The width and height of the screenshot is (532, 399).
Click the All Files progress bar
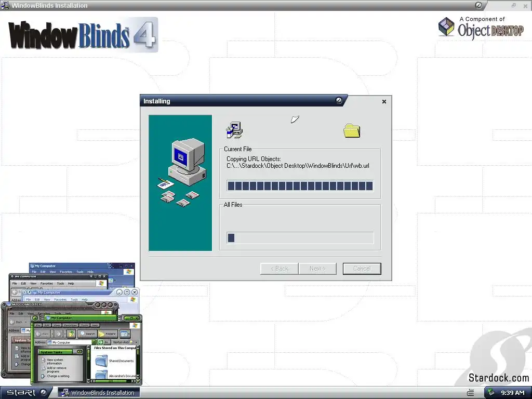pyautogui.click(x=300, y=238)
